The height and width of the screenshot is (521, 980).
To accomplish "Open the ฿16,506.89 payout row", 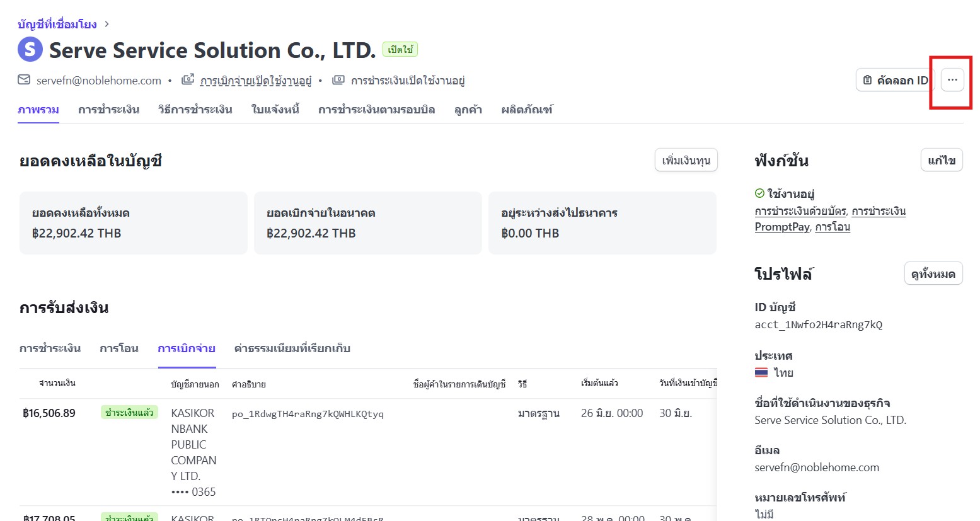I will (x=49, y=413).
